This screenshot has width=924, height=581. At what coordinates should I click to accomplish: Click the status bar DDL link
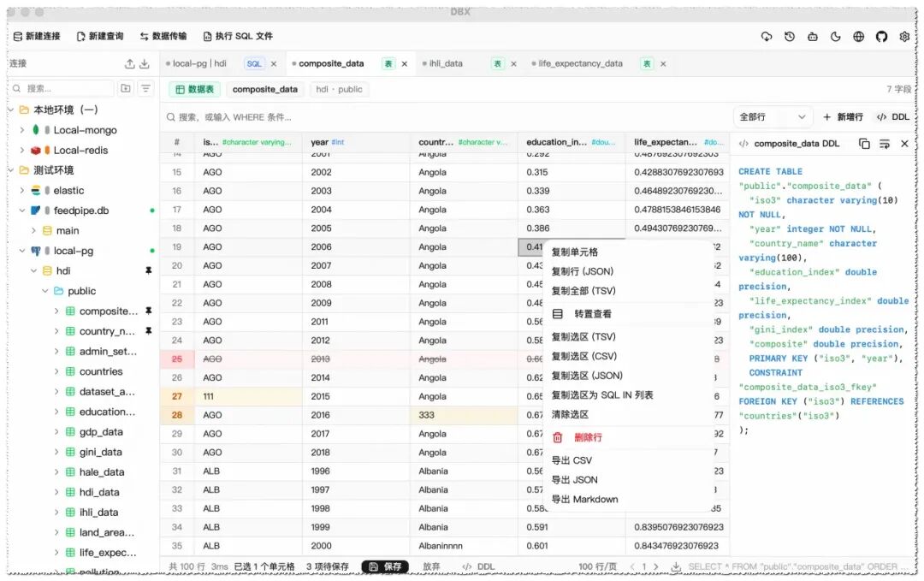(x=479, y=566)
